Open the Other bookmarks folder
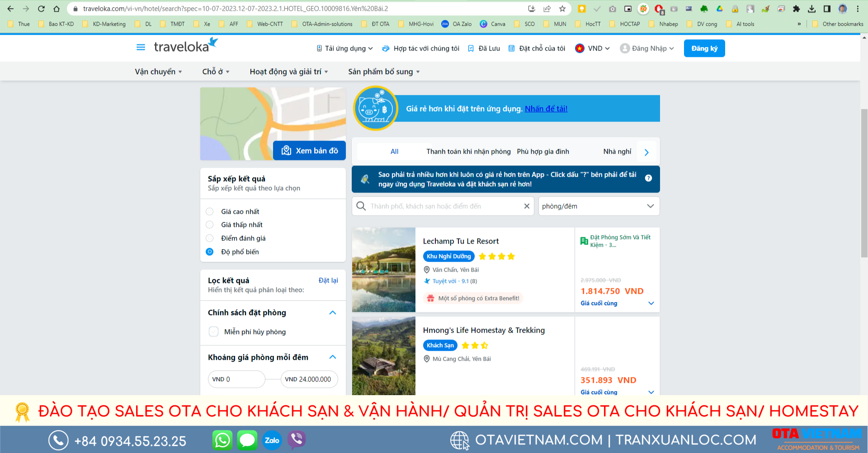The width and height of the screenshot is (868, 453). 838,24
